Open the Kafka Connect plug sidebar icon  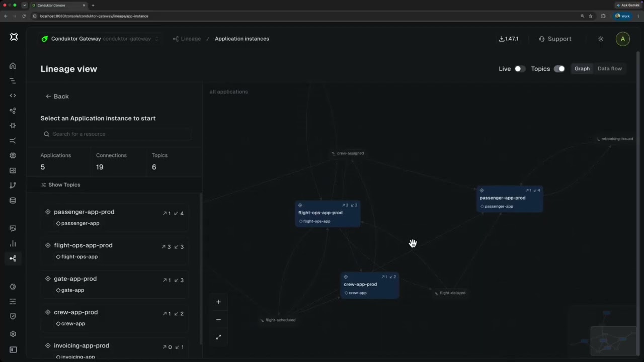(13, 126)
